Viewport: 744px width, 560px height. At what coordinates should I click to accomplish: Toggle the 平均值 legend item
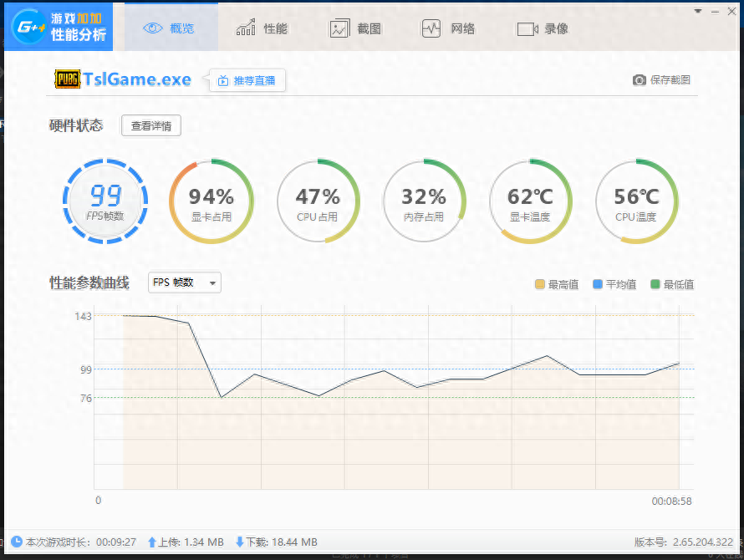(614, 284)
